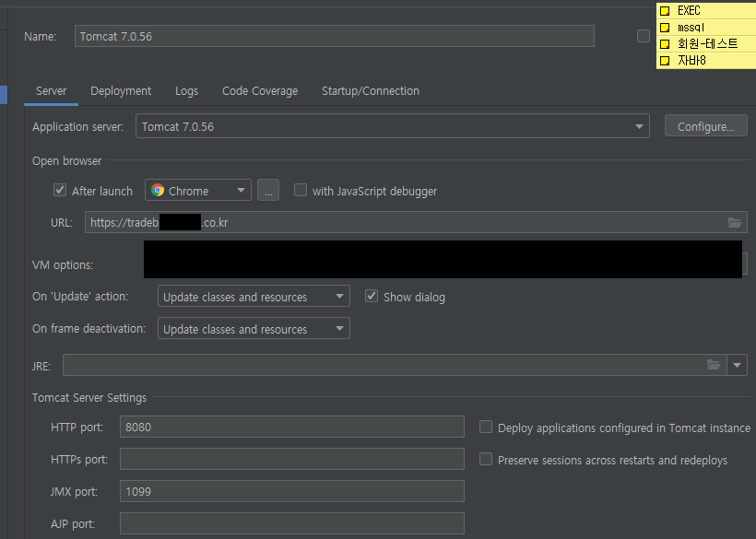Toggle the After launch checkbox
The image size is (756, 539).
(x=60, y=190)
